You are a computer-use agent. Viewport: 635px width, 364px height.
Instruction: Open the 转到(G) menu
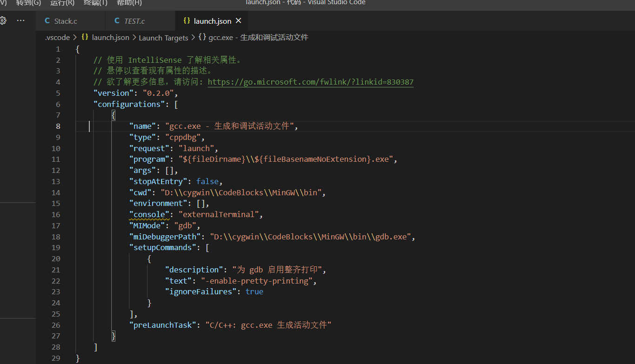coord(28,3)
